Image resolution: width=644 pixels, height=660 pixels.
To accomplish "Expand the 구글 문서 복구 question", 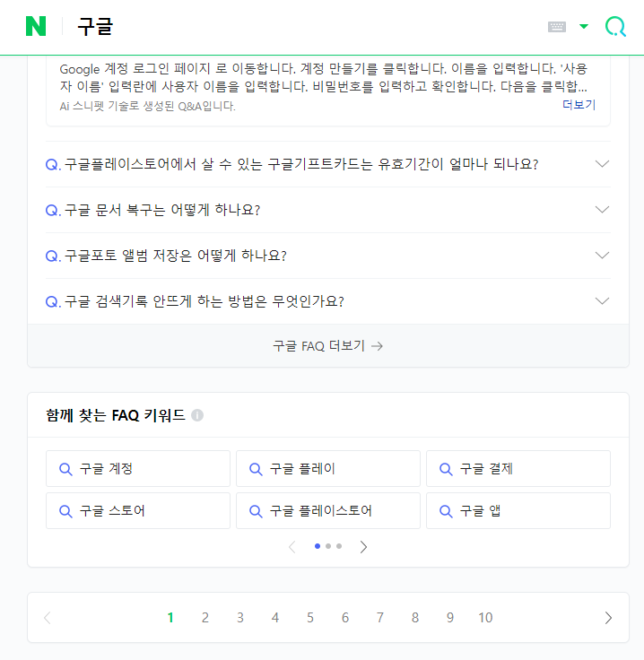I will [328, 210].
